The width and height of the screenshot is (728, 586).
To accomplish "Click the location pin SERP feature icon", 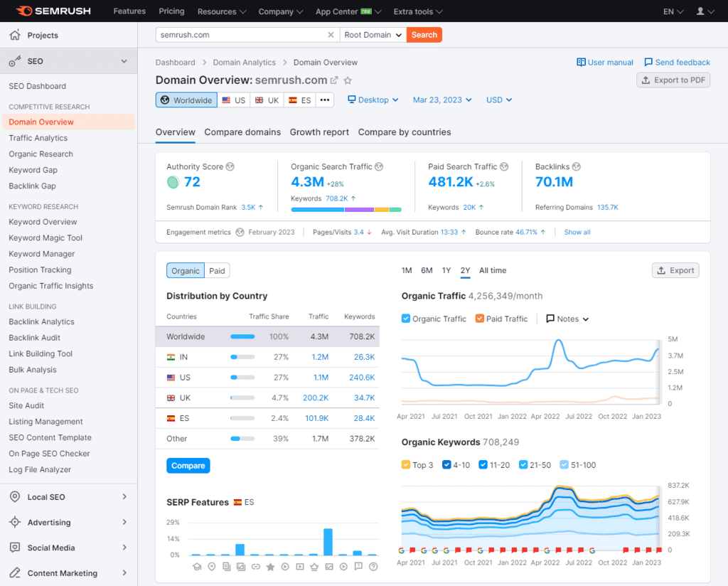I will click(212, 567).
